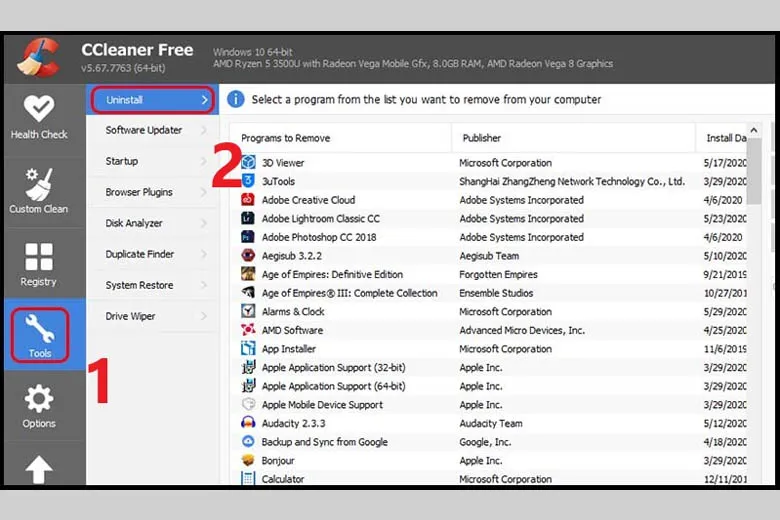The image size is (780, 520).
Task: Click the upgrade arrow icon in sidebar
Action: 39,469
